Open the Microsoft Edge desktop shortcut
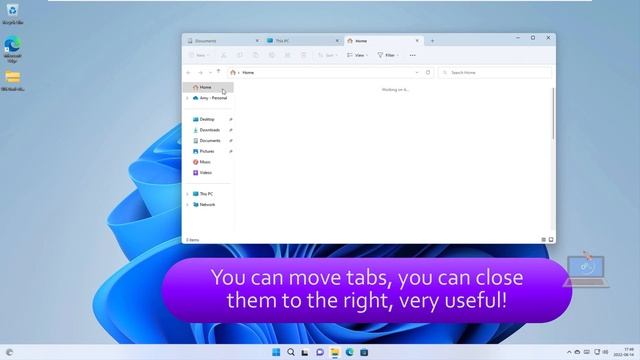Viewport: 640px width, 360px height. (12, 49)
